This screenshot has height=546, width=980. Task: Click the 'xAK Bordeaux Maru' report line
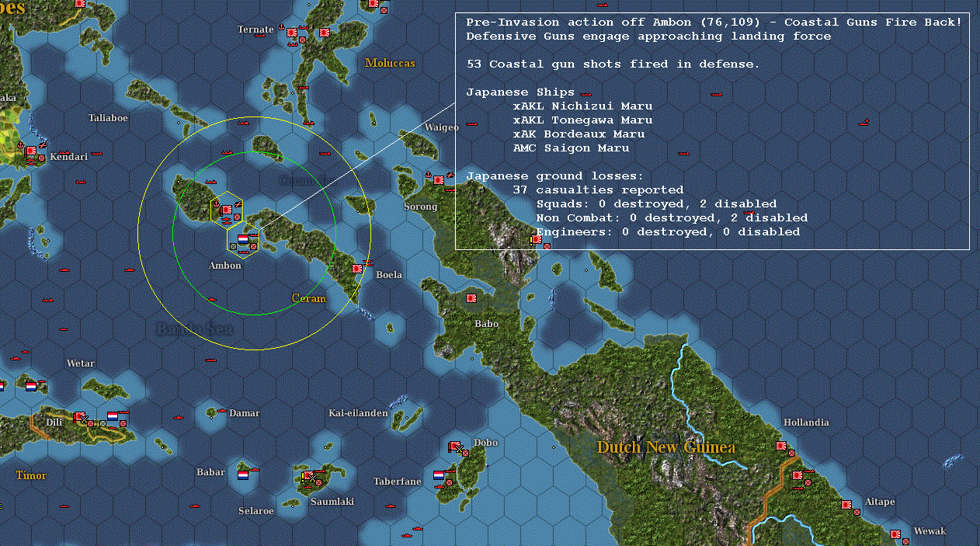[x=579, y=134]
